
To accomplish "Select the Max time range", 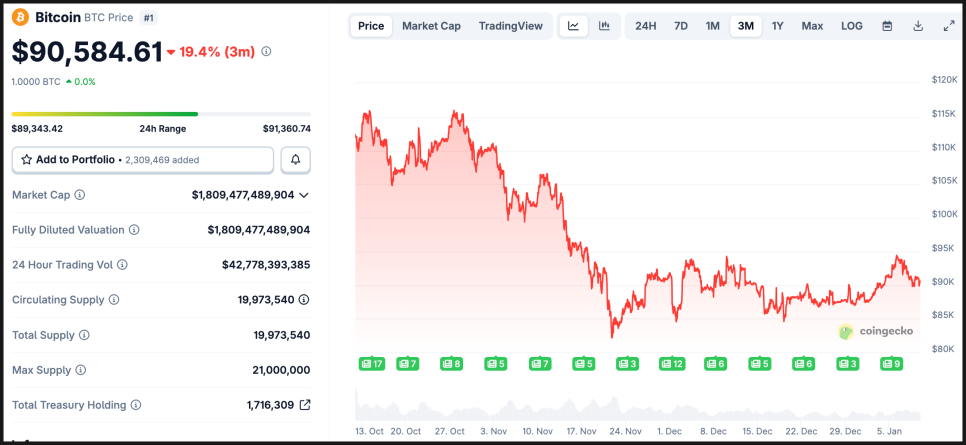I will tap(812, 26).
